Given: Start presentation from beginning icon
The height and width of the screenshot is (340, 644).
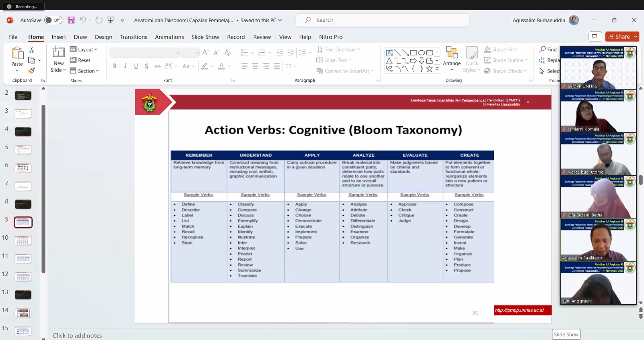Looking at the screenshot, I should click(111, 20).
